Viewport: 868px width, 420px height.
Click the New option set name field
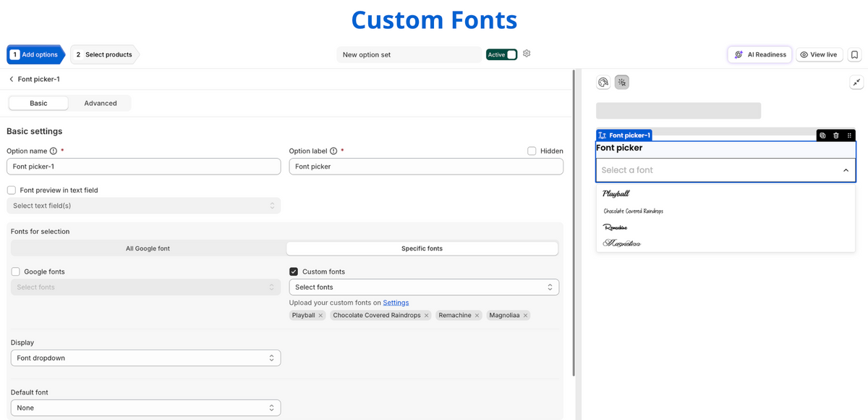409,54
